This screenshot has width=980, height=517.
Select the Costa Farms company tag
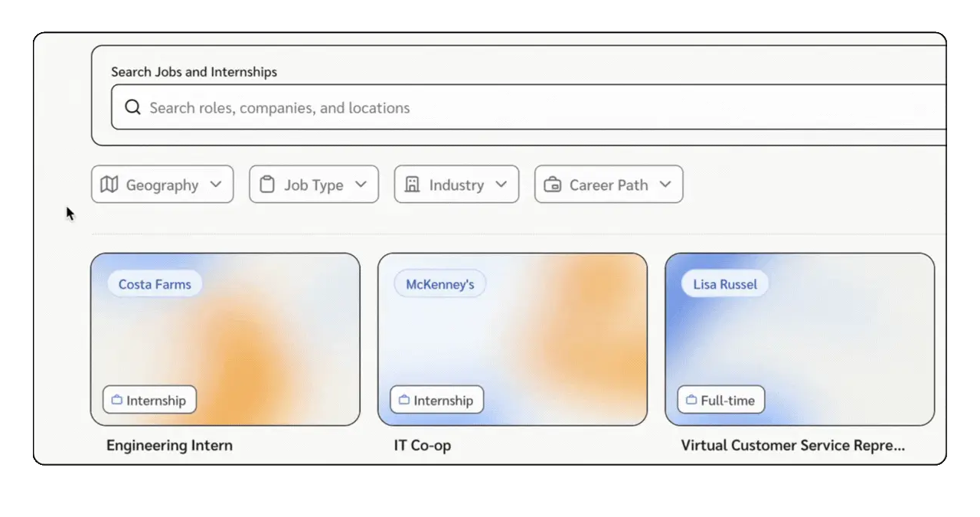coord(155,284)
